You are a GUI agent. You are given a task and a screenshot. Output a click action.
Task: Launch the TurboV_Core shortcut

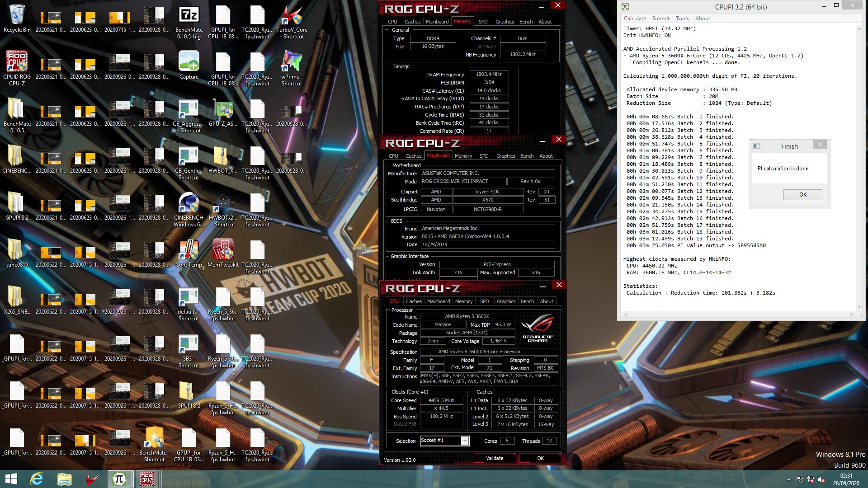coord(292,22)
